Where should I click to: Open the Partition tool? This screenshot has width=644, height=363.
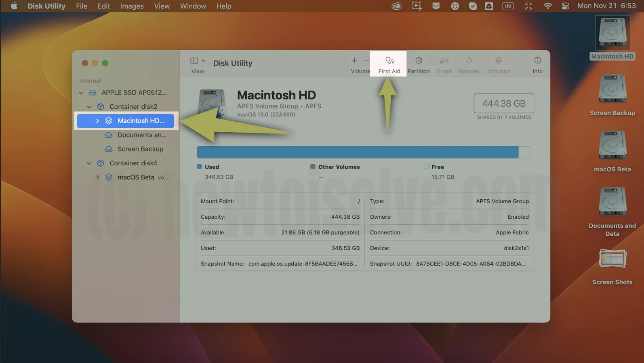click(x=419, y=65)
